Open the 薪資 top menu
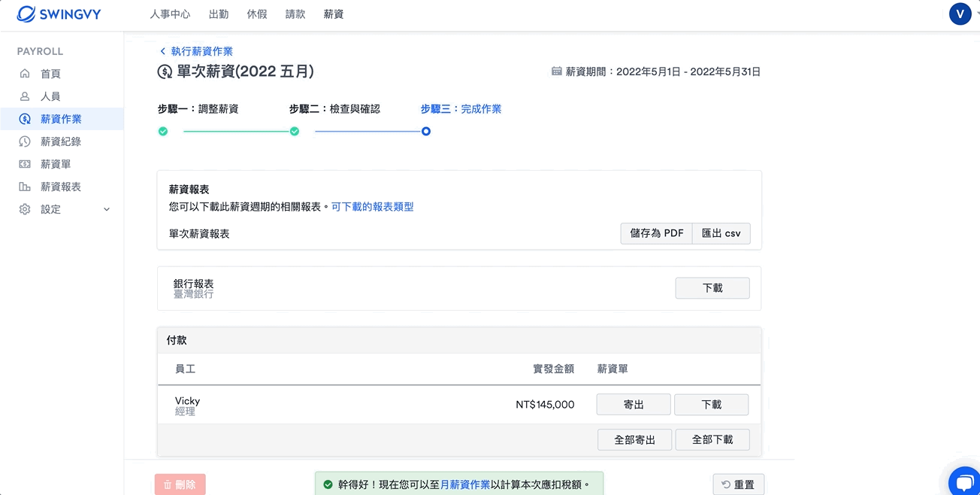This screenshot has height=495, width=980. 334,14
